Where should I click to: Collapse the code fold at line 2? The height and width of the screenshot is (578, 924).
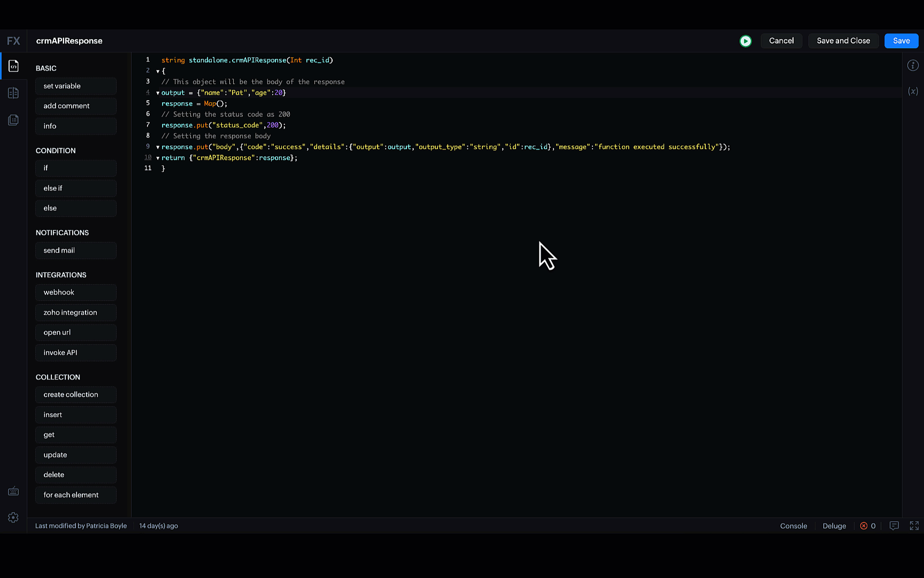tap(158, 71)
